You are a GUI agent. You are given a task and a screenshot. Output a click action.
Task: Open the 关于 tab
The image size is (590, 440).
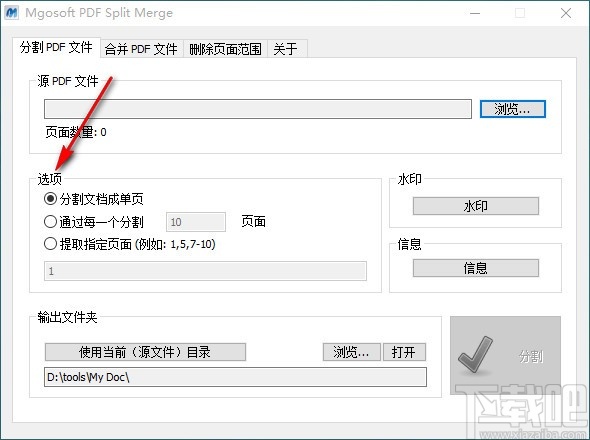287,49
